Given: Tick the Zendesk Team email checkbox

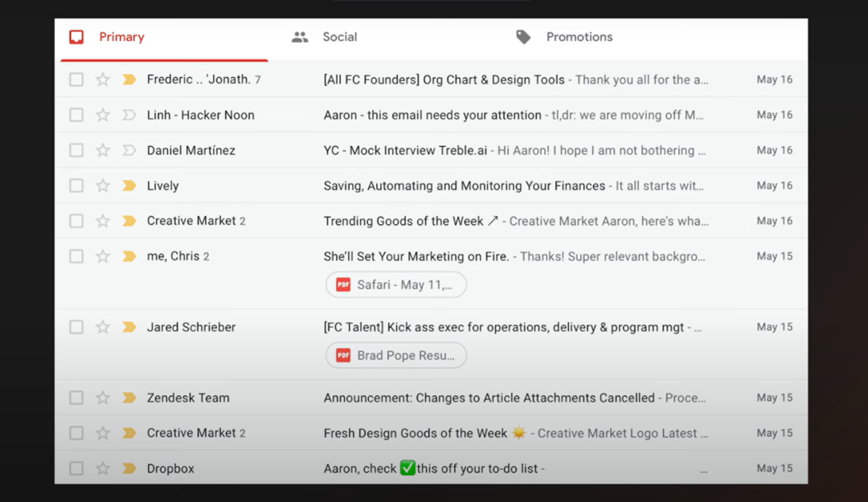Looking at the screenshot, I should [x=76, y=398].
